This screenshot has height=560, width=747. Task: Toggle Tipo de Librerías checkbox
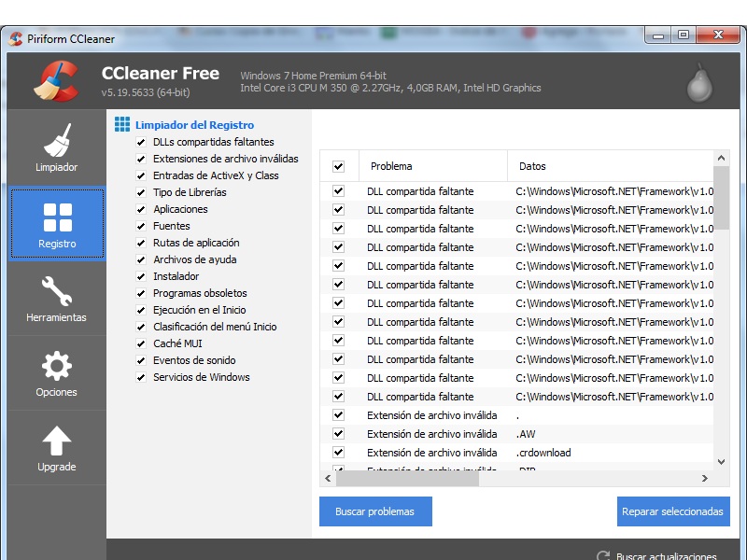tap(141, 192)
